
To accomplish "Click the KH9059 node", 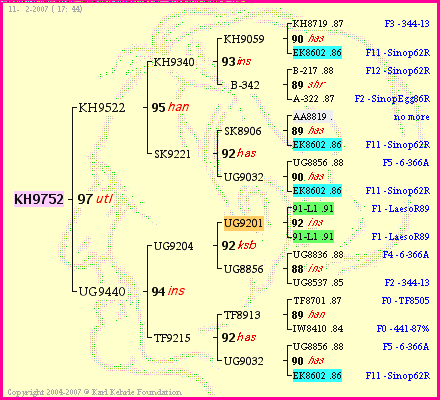I will coord(244,39).
